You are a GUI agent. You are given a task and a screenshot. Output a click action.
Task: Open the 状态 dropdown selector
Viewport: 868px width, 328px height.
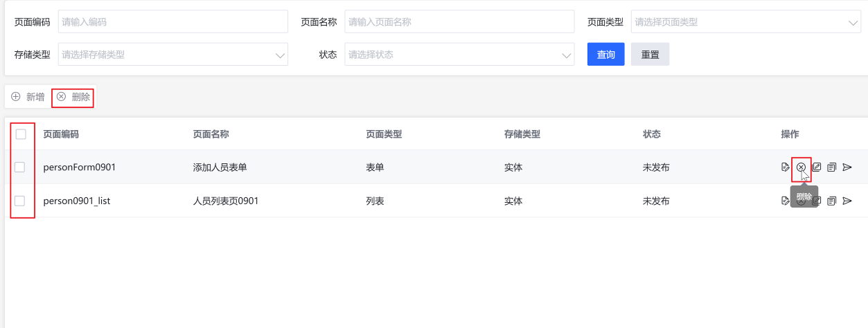[x=459, y=55]
